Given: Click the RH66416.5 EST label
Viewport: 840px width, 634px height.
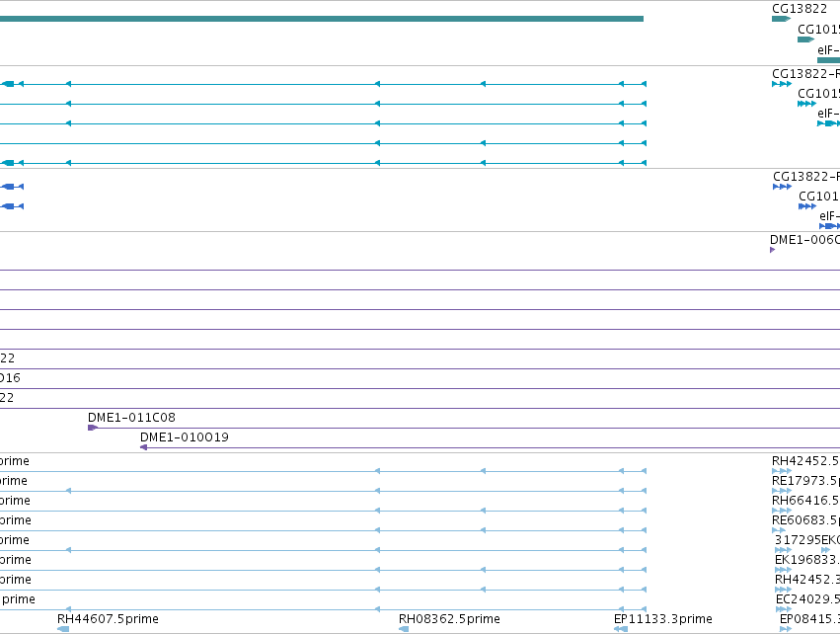Looking at the screenshot, I should tap(805, 501).
